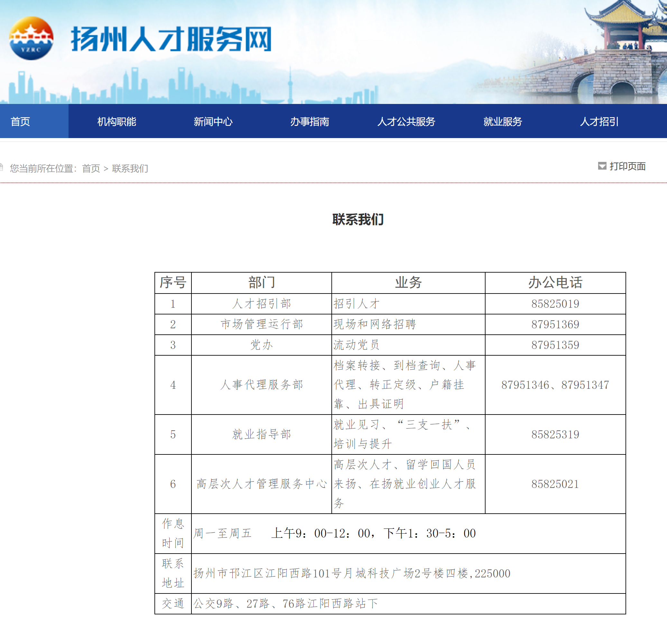Click the 联系我们 page heading
The image size is (667, 644).
358,219
